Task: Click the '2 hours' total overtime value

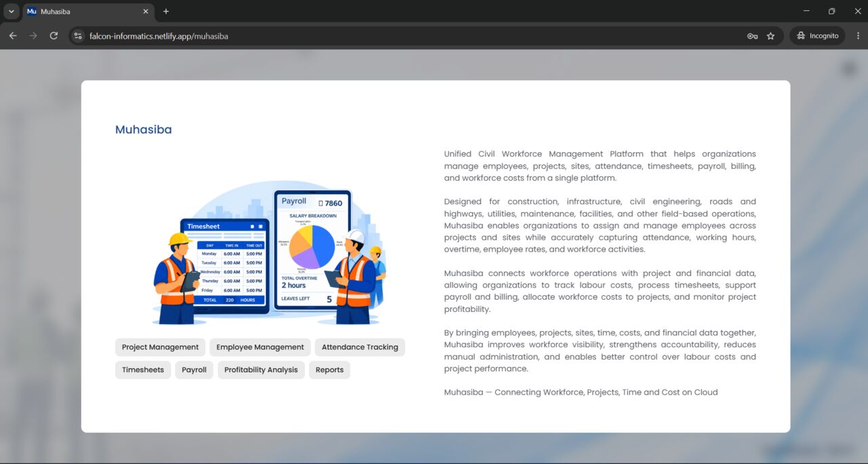Action: pos(294,286)
